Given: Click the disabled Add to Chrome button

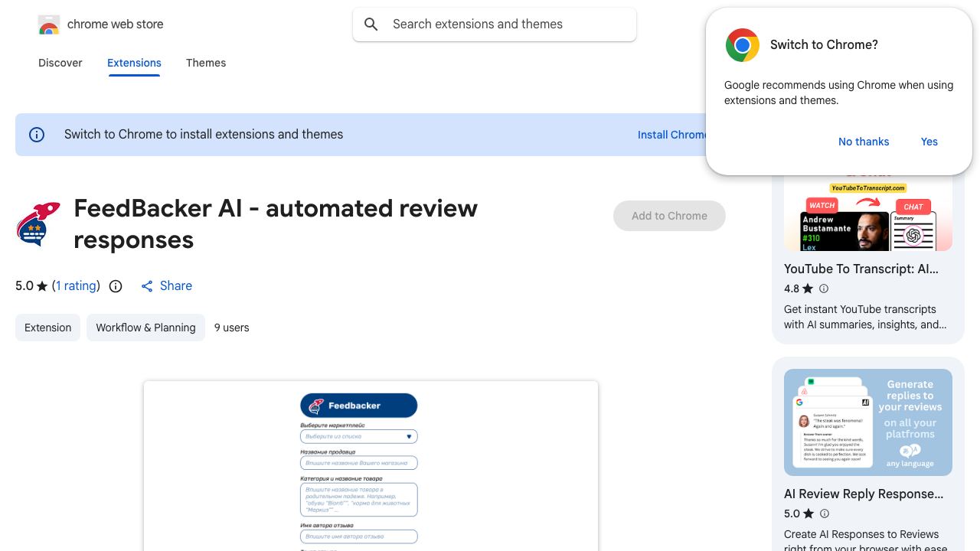Looking at the screenshot, I should 669,216.
